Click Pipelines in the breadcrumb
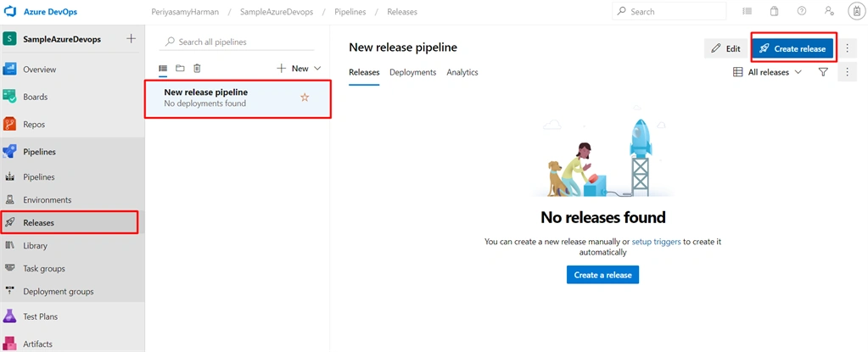Viewport: 868px width, 352px height. tap(350, 12)
